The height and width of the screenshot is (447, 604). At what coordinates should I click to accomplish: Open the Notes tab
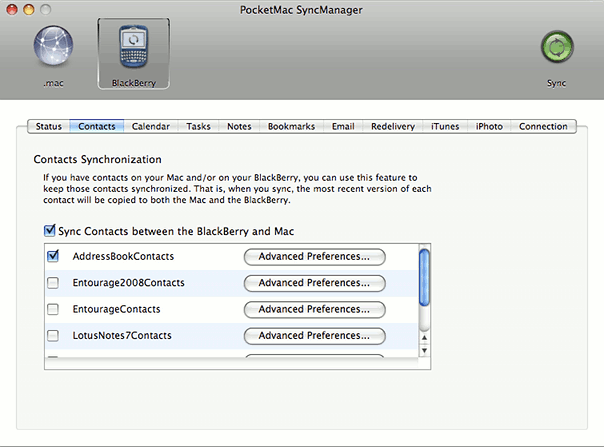click(x=239, y=126)
